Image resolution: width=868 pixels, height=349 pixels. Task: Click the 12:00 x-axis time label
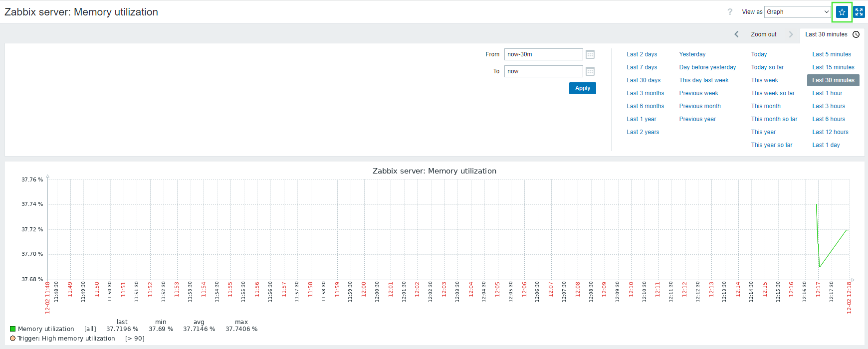[364, 290]
